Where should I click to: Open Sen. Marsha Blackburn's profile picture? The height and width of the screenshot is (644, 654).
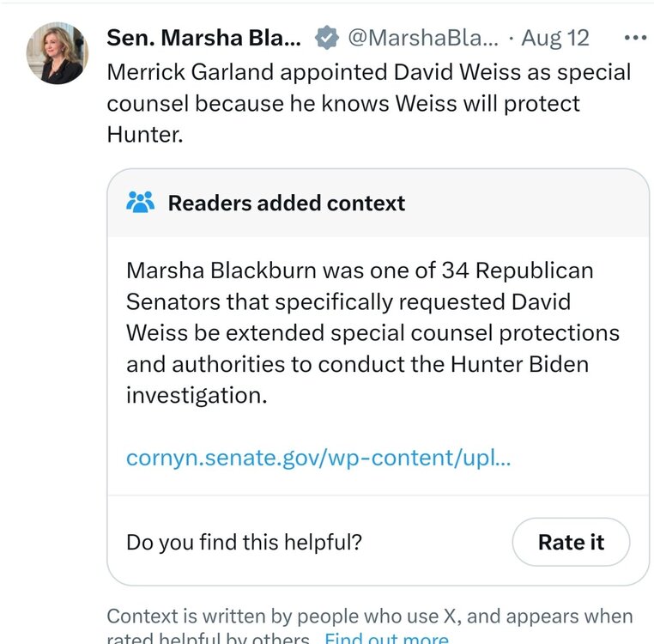[58, 53]
